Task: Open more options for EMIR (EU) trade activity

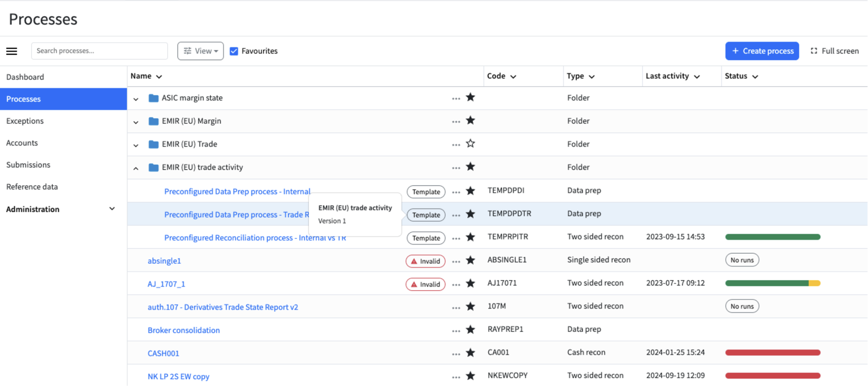Action: pyautogui.click(x=456, y=168)
